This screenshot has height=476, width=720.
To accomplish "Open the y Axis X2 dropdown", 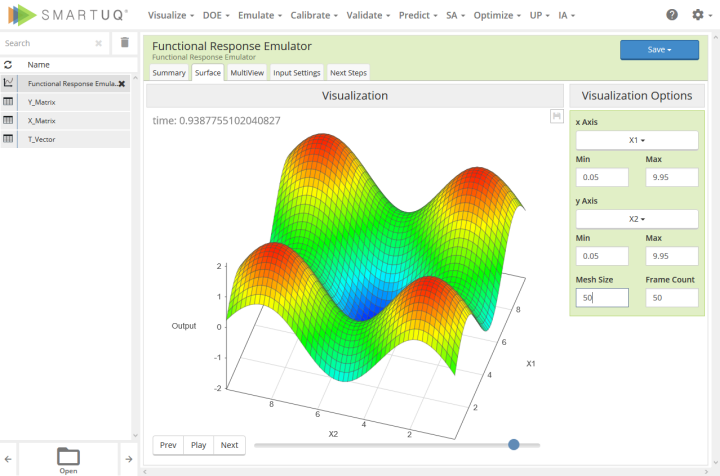I will pos(636,219).
